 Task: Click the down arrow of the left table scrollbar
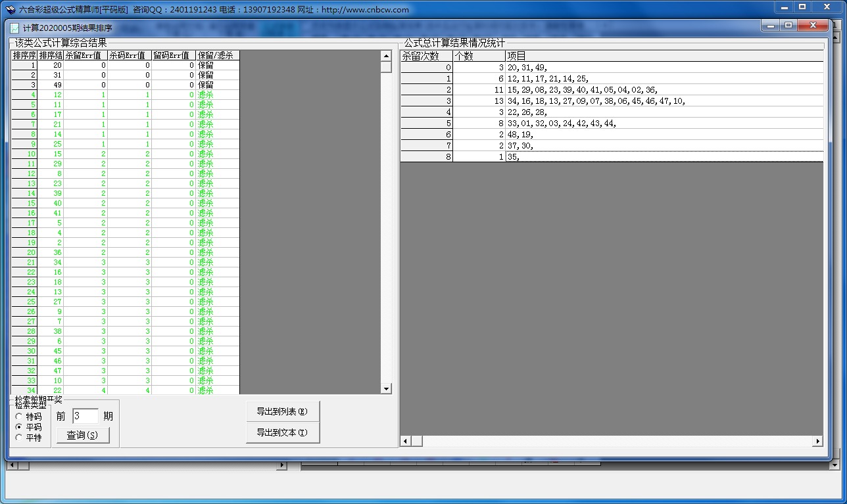click(x=386, y=389)
